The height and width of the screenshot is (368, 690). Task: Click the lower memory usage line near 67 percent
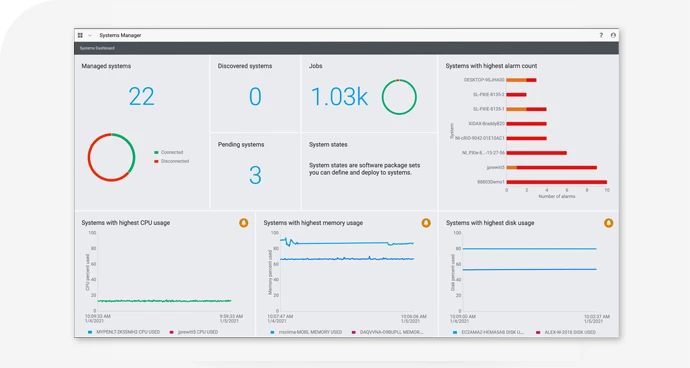[348, 259]
